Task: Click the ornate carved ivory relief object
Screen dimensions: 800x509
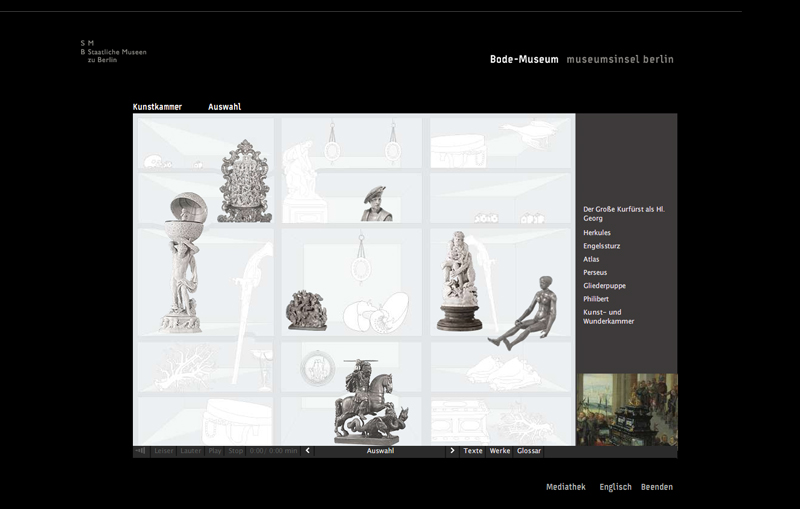Action: [245, 182]
